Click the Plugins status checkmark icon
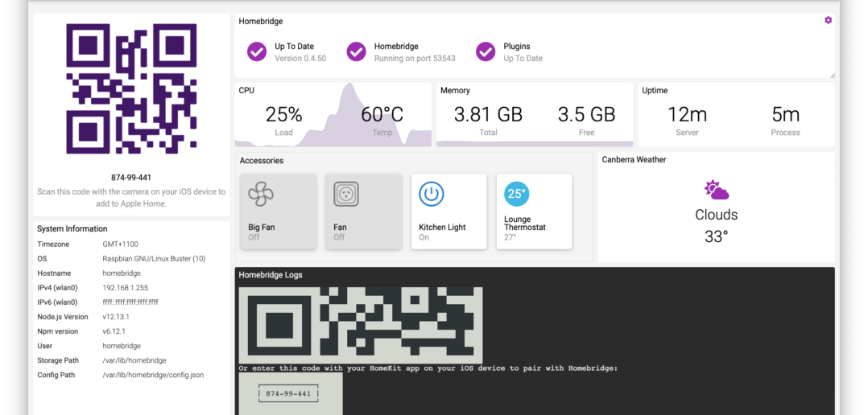Image resolution: width=868 pixels, height=415 pixels. [x=486, y=51]
